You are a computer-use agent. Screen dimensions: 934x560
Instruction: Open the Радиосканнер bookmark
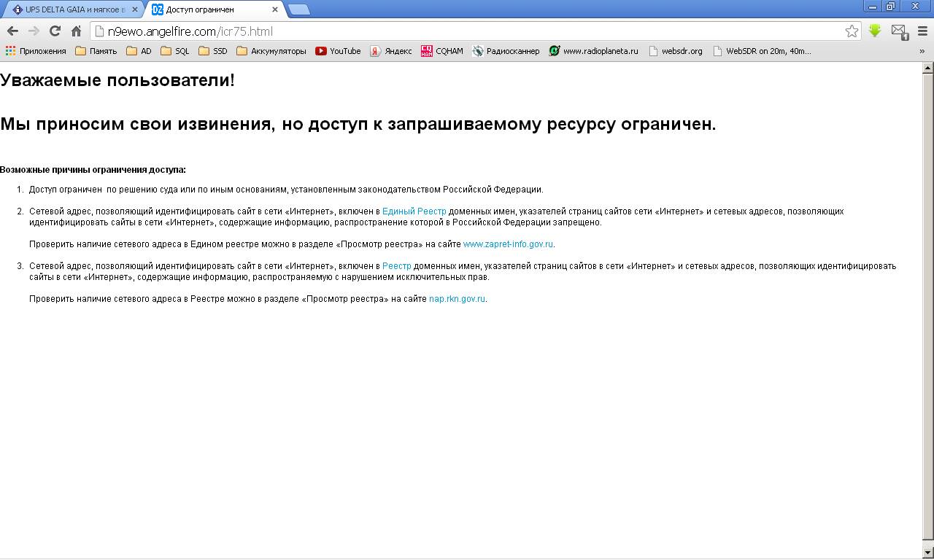click(506, 51)
